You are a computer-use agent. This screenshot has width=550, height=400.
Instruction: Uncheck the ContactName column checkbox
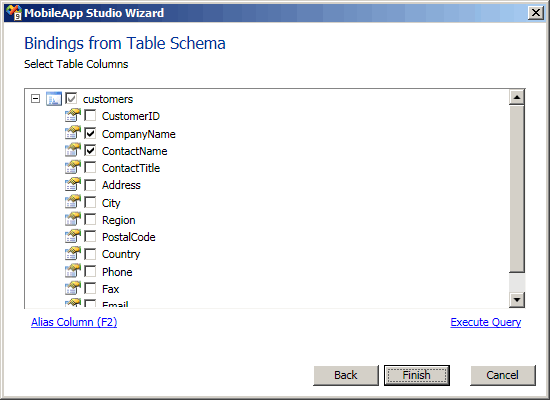click(x=90, y=150)
